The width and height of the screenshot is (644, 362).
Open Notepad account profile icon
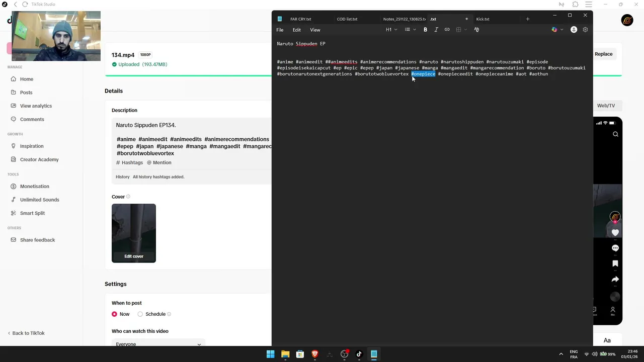coord(574,30)
